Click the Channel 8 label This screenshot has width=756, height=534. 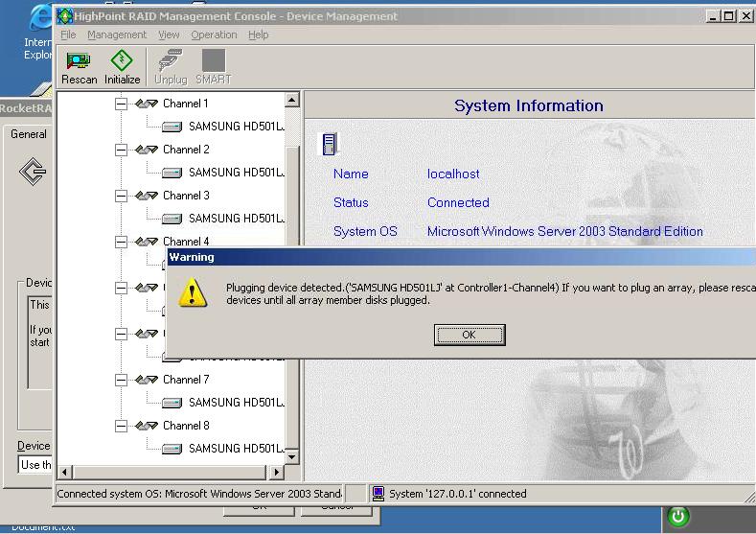pyautogui.click(x=186, y=426)
